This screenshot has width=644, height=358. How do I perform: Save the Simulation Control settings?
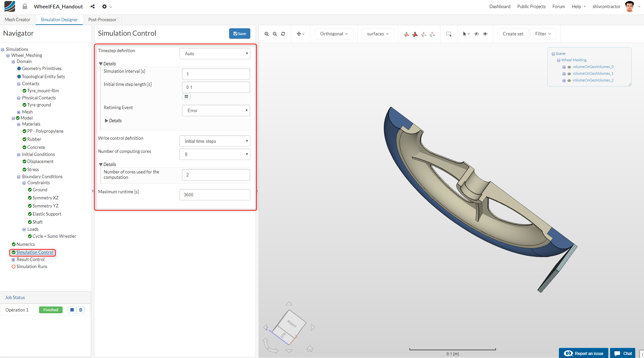[240, 34]
